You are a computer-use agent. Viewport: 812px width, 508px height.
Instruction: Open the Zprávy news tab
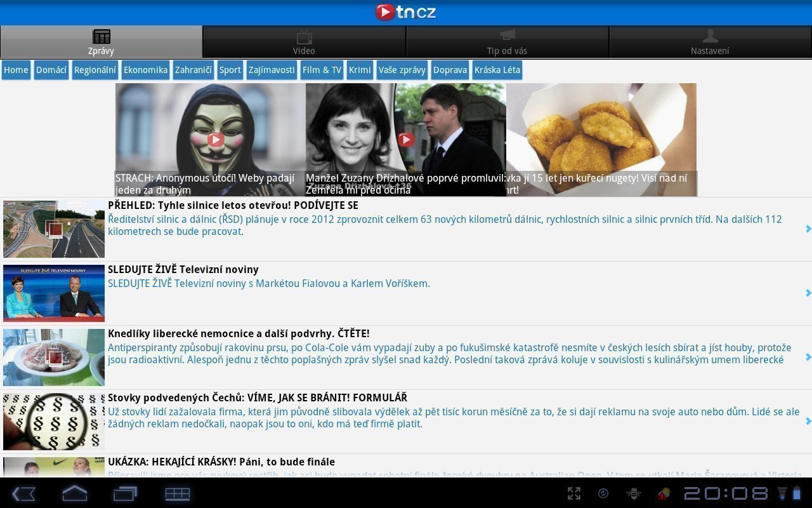[x=101, y=42]
